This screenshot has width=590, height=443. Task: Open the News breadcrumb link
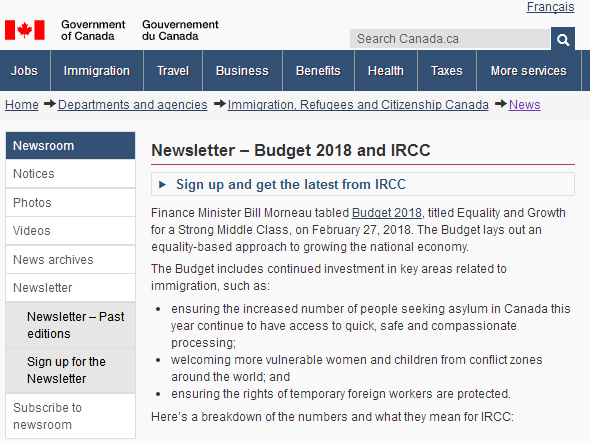(x=525, y=105)
